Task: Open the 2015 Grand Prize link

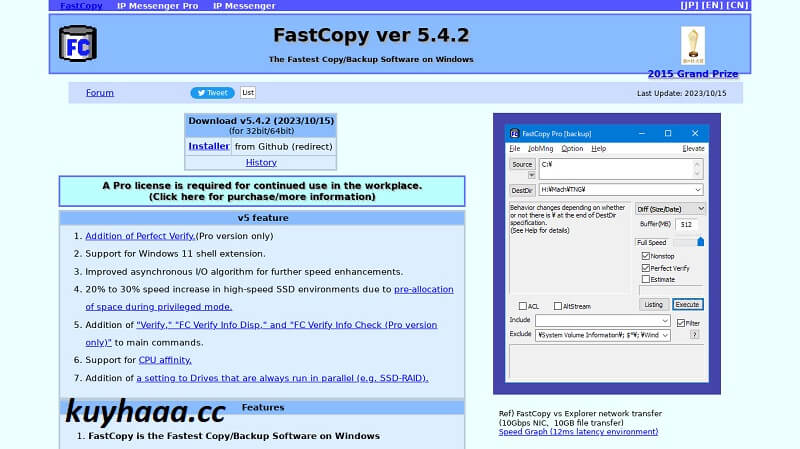Action: tap(693, 74)
